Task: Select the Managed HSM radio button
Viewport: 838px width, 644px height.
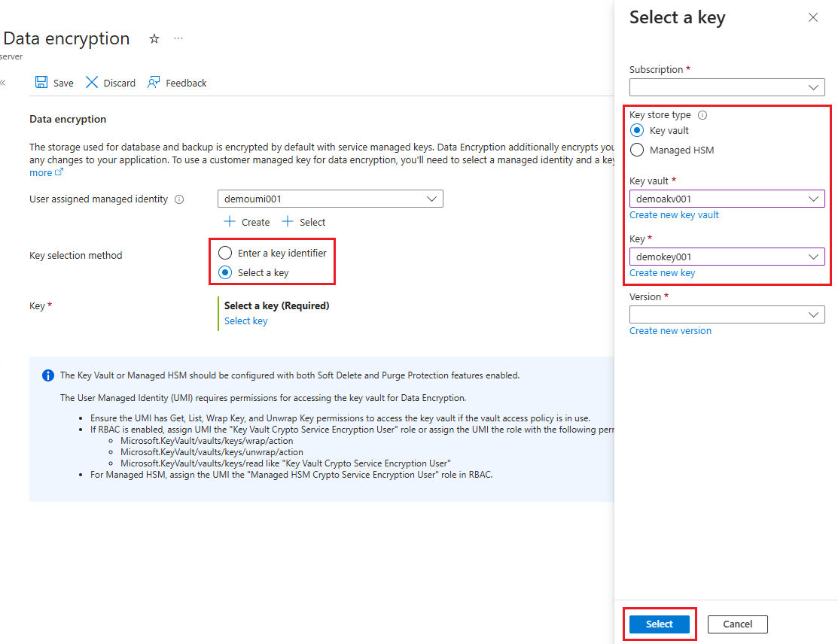Action: 637,150
